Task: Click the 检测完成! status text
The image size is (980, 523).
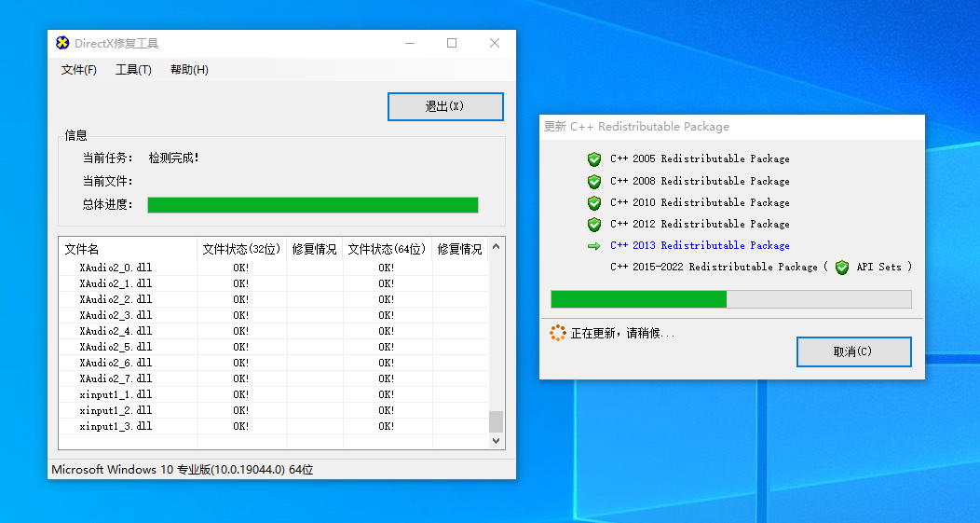Action: coord(174,158)
